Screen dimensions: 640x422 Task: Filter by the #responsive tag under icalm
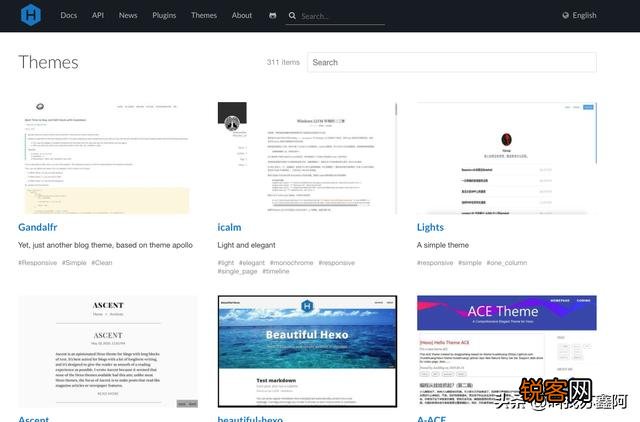coord(337,263)
